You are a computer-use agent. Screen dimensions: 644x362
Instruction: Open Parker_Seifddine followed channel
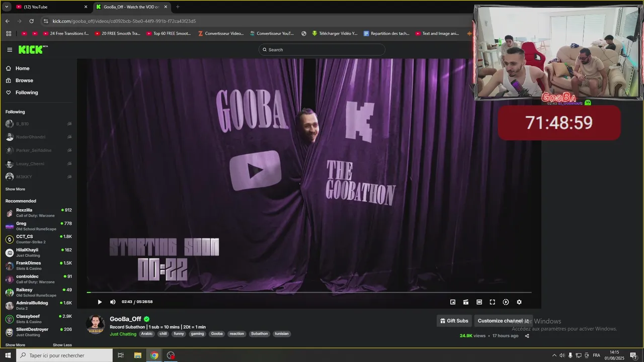(38, 150)
